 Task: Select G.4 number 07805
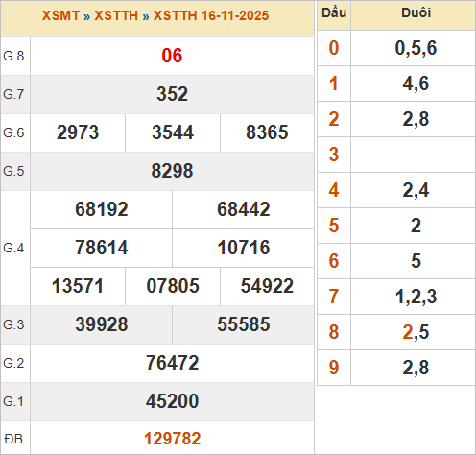(x=173, y=286)
